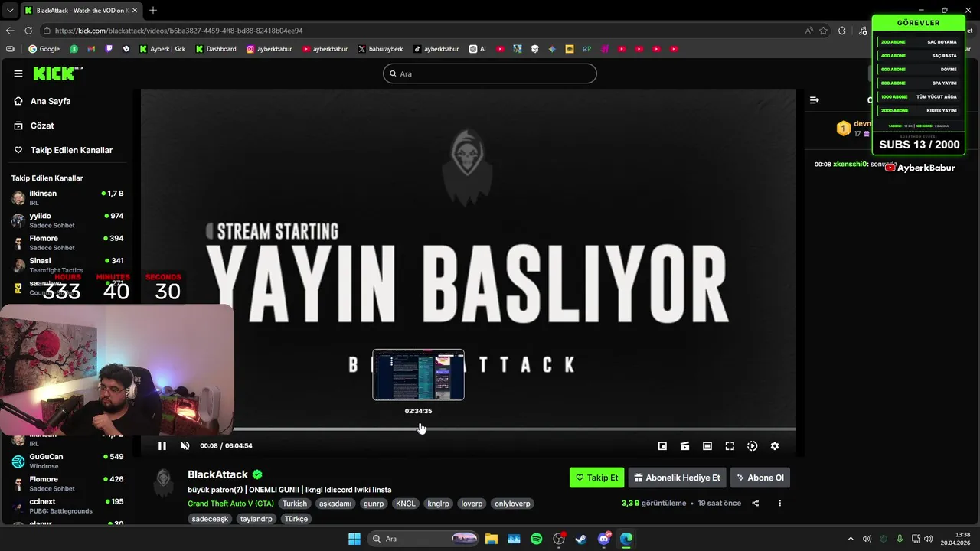Open ilkinsan channel with 1,7 B viewers
Viewport: 980px width, 551px height.
click(67, 197)
